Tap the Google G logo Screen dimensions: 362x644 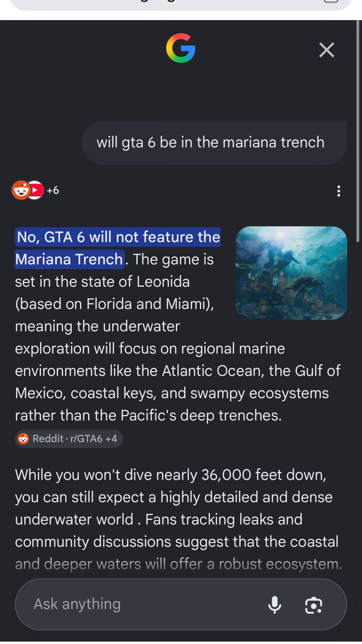tap(181, 48)
